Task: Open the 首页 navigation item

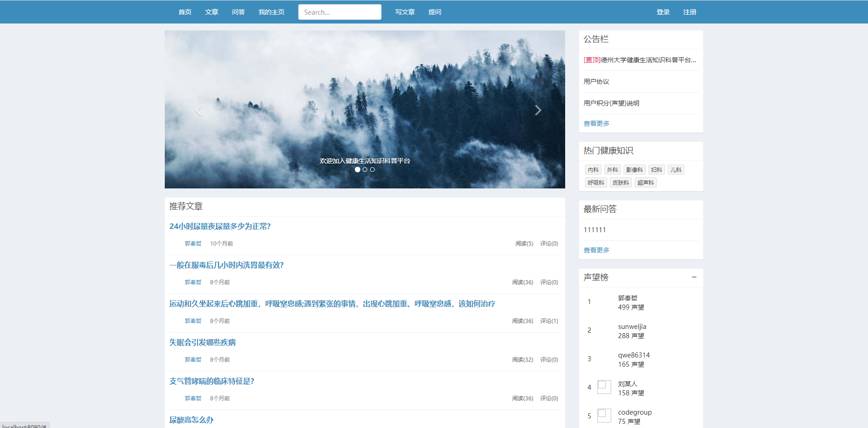Action: coord(185,12)
